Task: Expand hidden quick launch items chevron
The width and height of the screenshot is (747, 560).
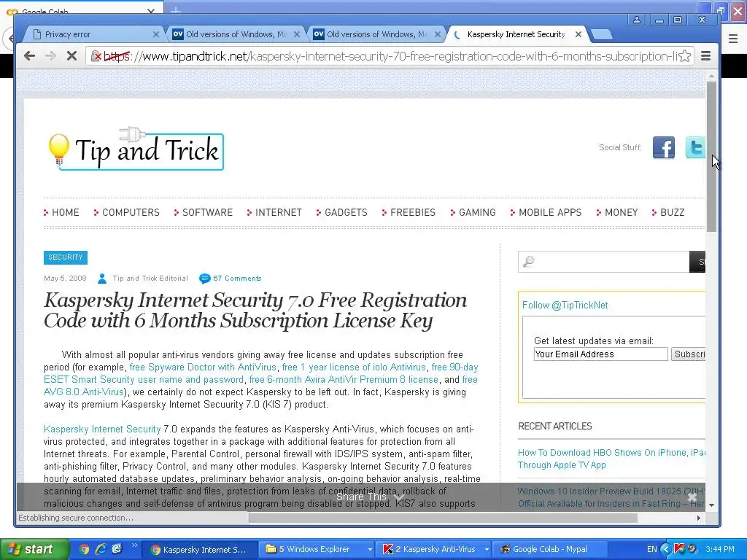Action: [x=134, y=545]
